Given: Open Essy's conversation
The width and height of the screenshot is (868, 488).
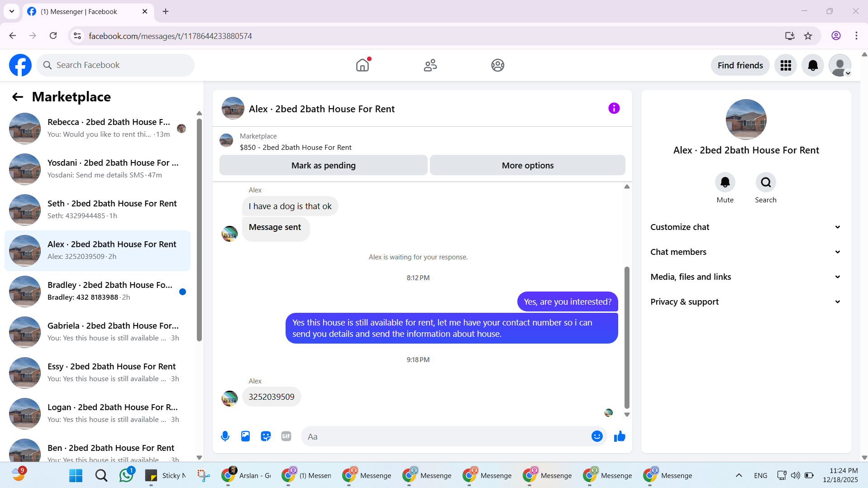Looking at the screenshot, I should click(97, 373).
